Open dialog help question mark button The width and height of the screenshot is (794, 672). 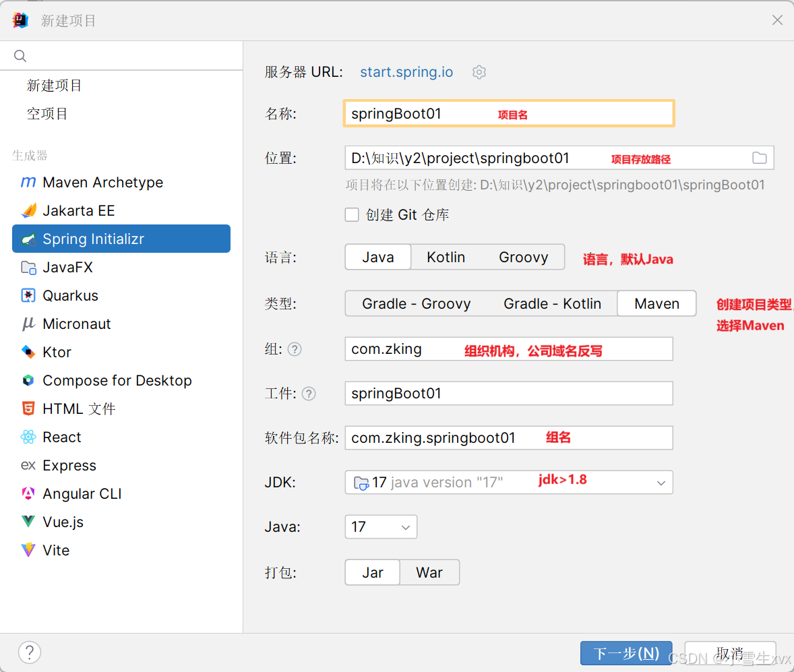click(30, 652)
